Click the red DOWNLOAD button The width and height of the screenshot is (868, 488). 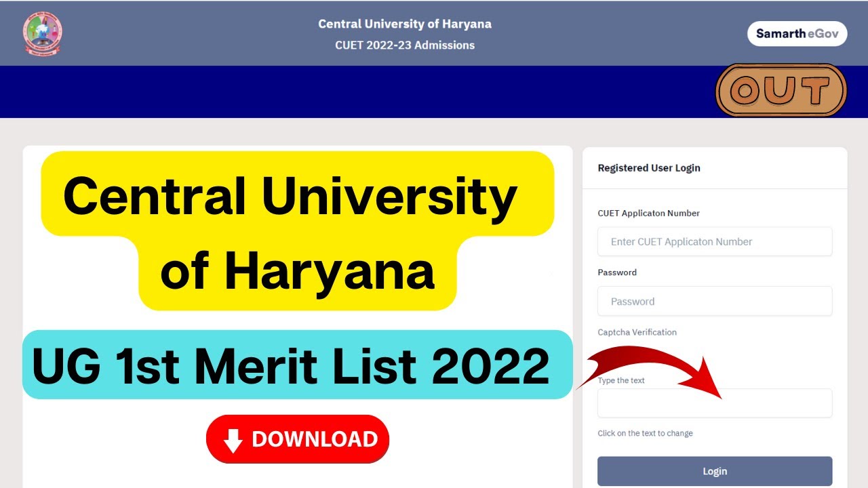[x=298, y=439]
